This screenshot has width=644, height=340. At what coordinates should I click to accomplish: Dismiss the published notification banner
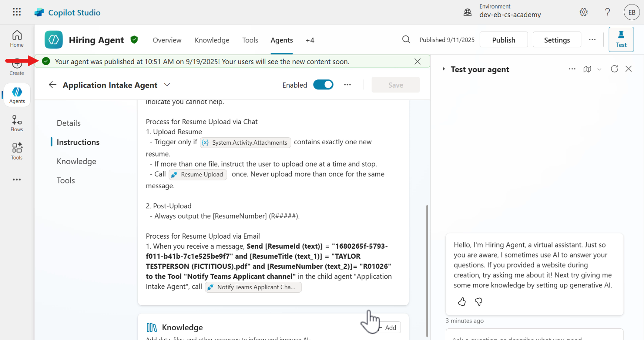(x=417, y=62)
